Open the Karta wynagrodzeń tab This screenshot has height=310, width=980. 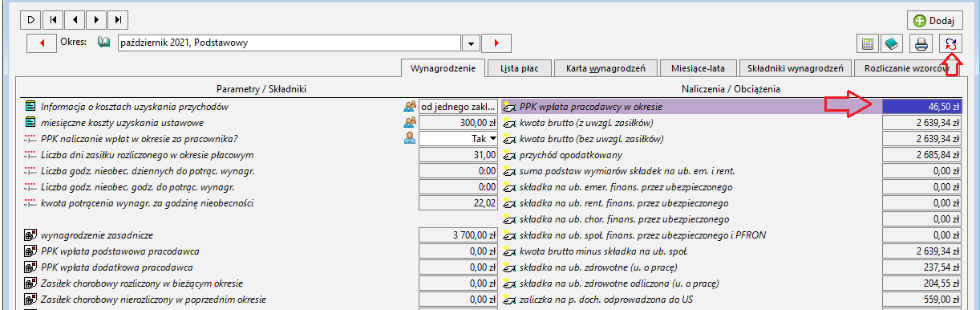605,68
